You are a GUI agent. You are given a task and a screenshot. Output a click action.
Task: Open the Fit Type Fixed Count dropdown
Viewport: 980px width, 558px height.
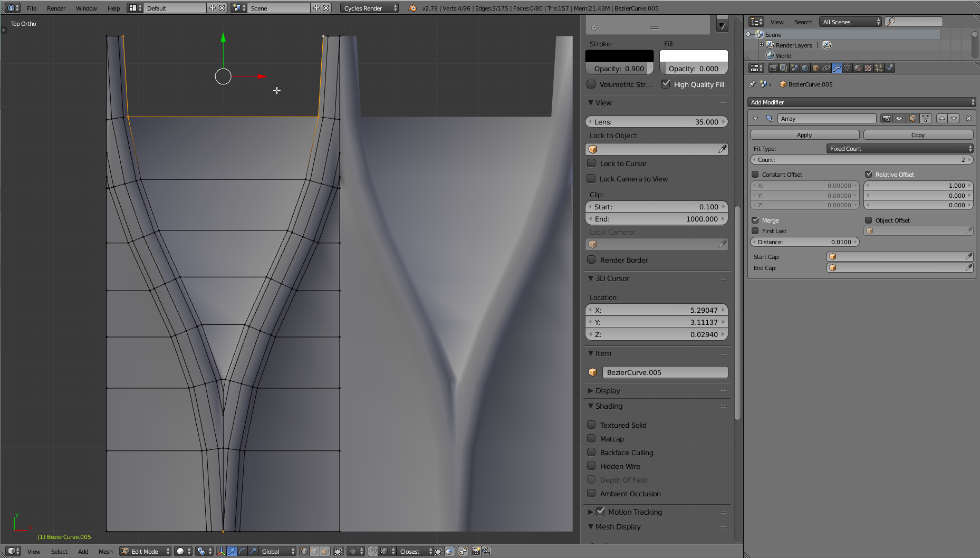coord(900,149)
